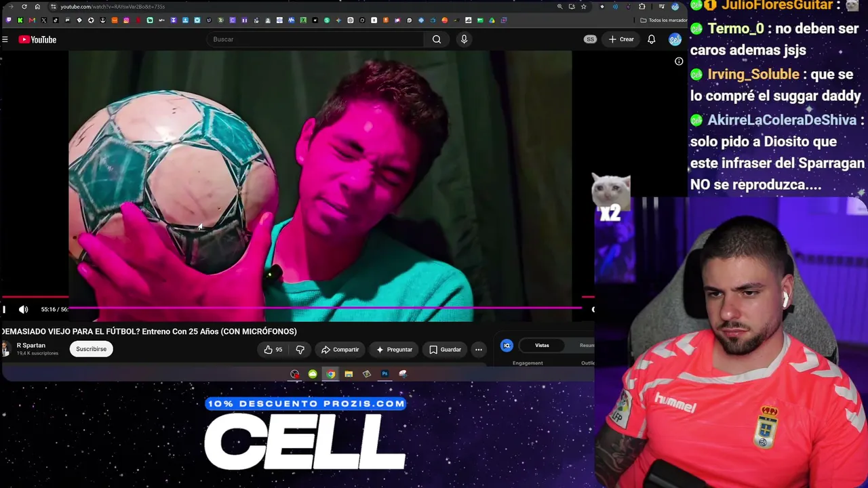This screenshot has width=868, height=488.
Task: Go to the YouTube home logo
Action: (x=37, y=39)
